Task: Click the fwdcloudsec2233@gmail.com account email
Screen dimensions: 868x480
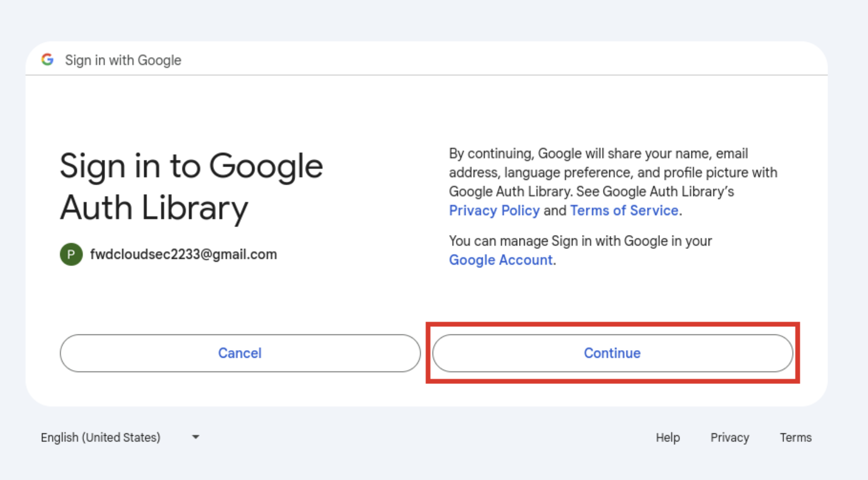Action: coord(183,254)
